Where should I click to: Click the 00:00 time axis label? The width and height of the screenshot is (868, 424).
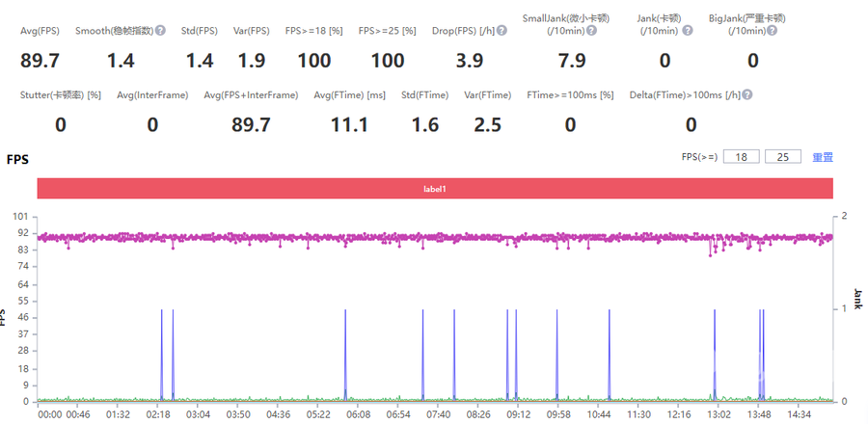coord(49,414)
